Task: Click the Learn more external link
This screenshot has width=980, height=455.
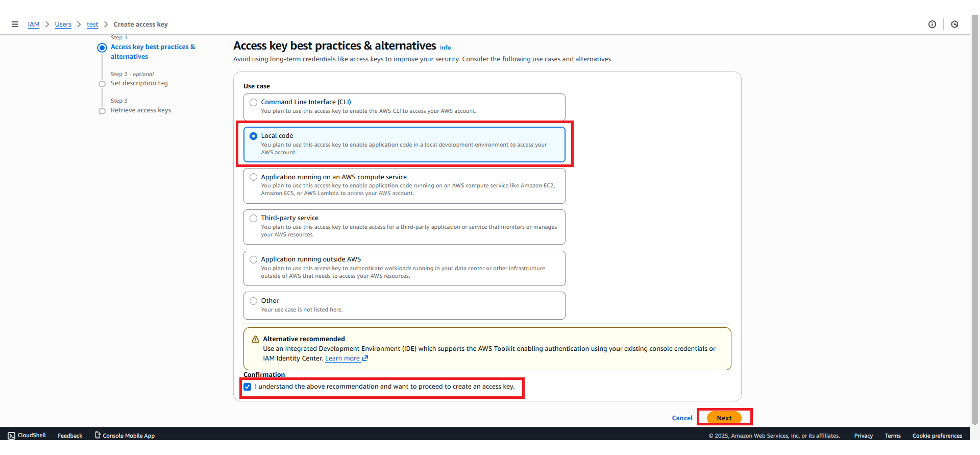Action: [346, 358]
